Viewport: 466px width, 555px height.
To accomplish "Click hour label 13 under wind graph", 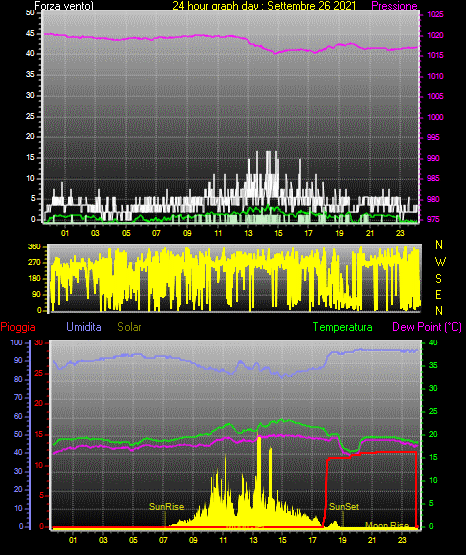I will pos(248,233).
